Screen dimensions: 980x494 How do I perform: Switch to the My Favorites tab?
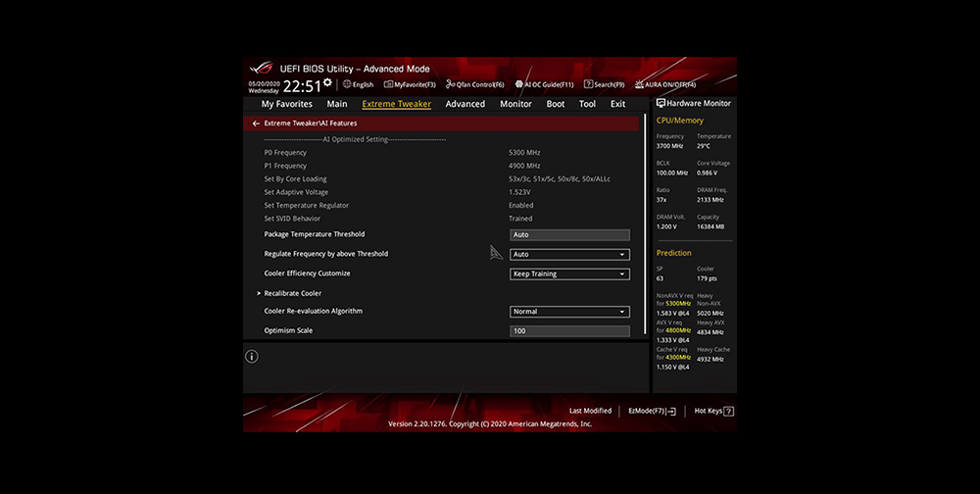click(287, 104)
